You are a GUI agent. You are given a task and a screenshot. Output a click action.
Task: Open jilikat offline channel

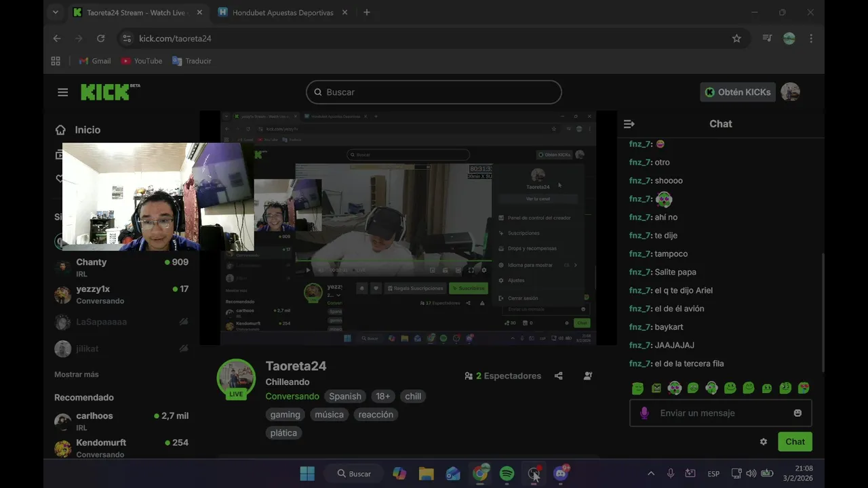point(122,348)
